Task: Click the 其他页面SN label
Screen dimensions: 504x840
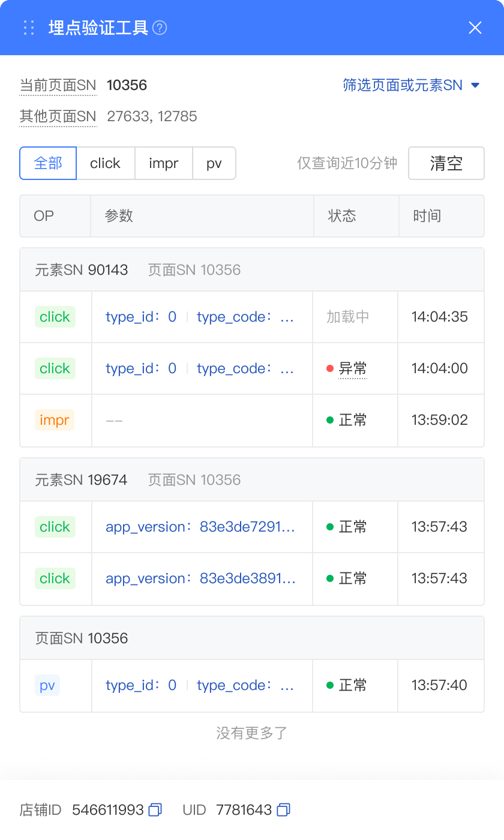Action: pyautogui.click(x=58, y=116)
